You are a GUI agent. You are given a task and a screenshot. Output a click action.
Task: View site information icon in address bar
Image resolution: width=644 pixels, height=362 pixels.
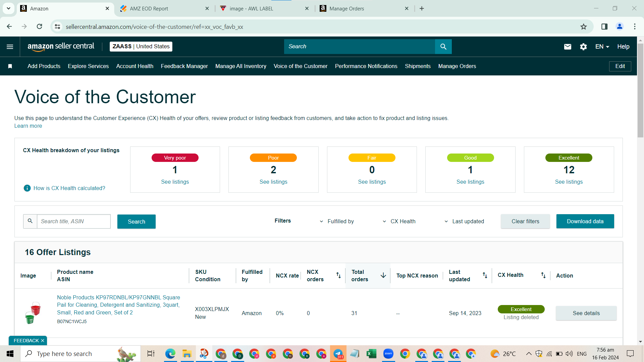[58, 27]
